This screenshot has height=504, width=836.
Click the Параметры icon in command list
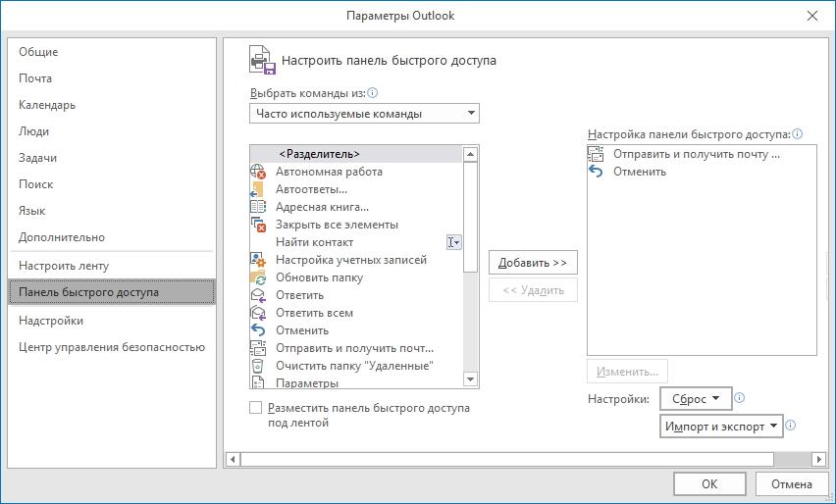point(258,382)
